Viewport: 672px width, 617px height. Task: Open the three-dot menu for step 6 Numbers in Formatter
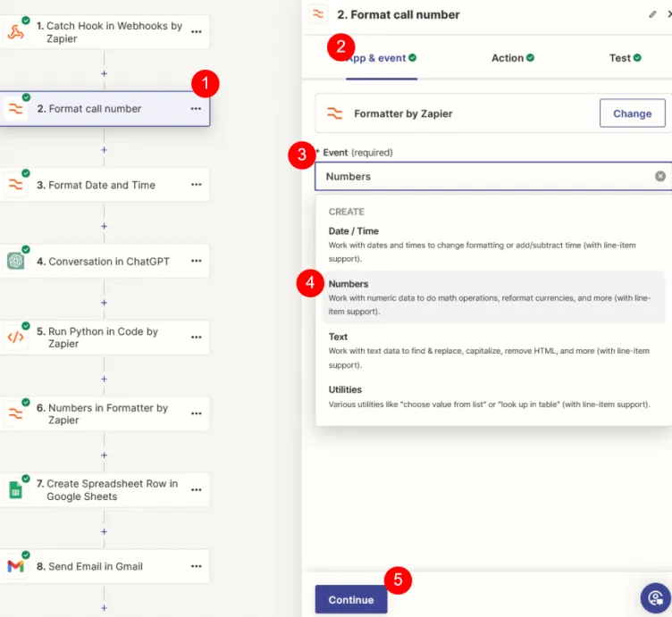(x=197, y=413)
